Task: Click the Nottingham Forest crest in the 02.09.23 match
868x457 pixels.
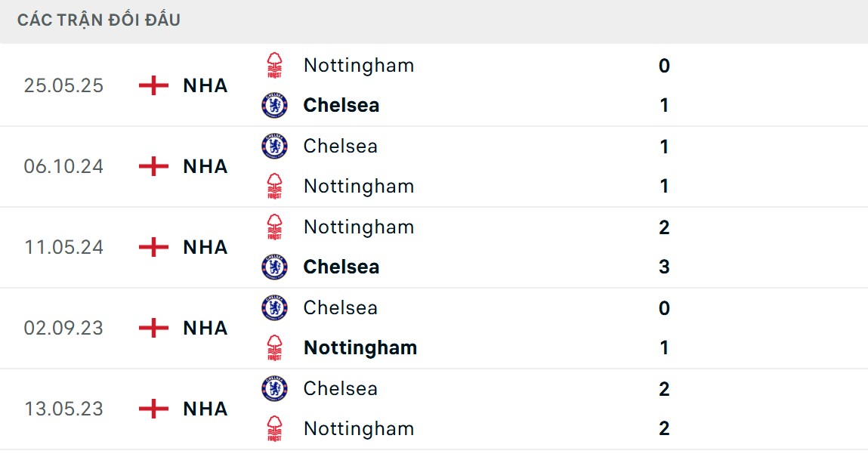Action: (x=274, y=347)
